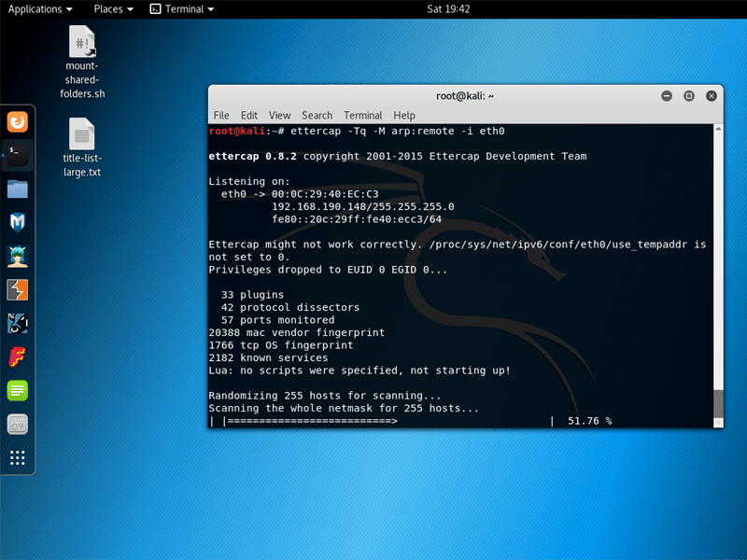
Task: Open the Terminal app menu in top bar
Action: (182, 9)
